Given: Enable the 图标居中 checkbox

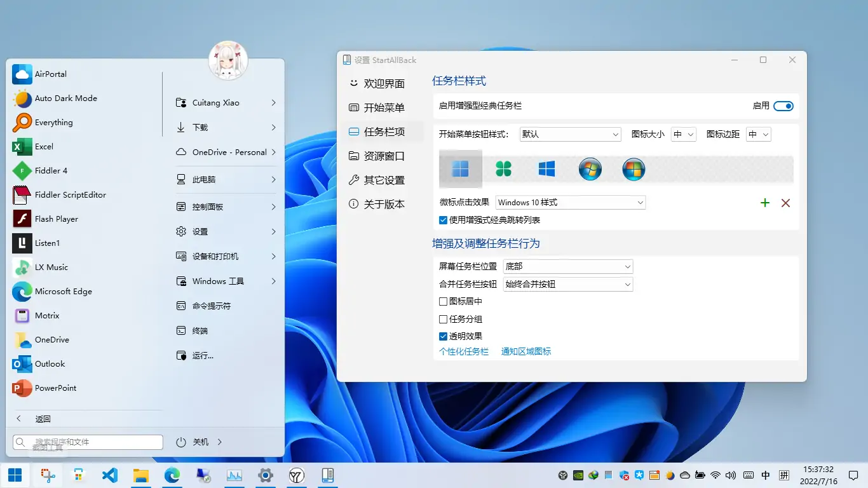Looking at the screenshot, I should pos(444,302).
